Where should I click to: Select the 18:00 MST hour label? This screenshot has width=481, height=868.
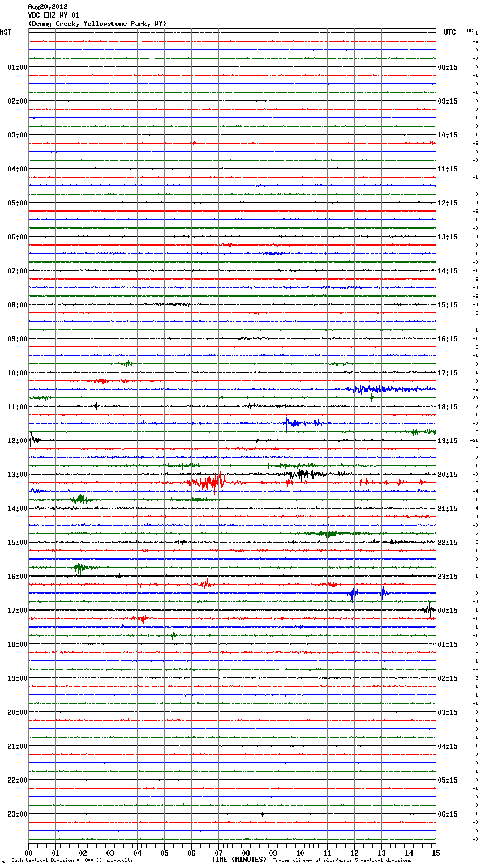click(x=18, y=644)
